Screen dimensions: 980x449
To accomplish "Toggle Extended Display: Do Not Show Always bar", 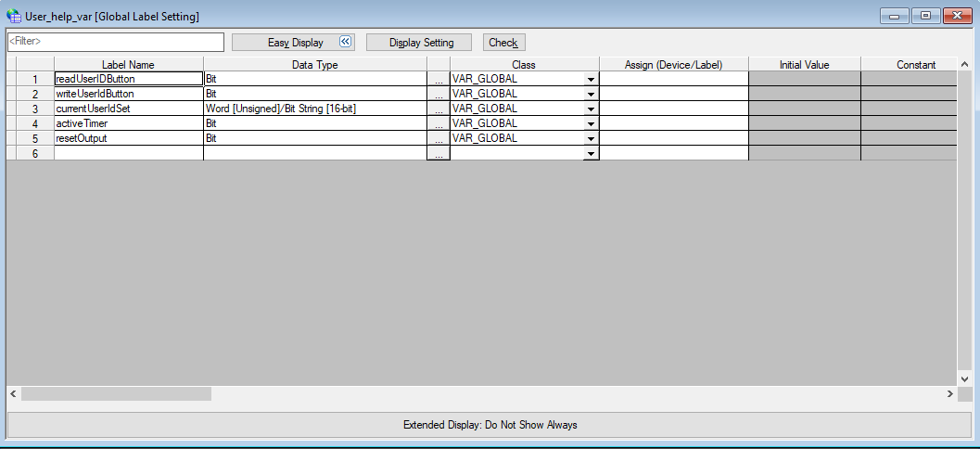I will pos(490,425).
